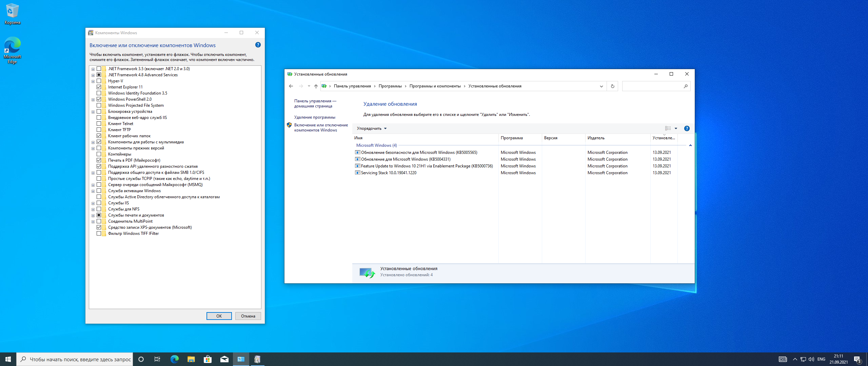868x366 pixels.
Task: Navigate to Панель управления breadcrumb
Action: [x=352, y=86]
